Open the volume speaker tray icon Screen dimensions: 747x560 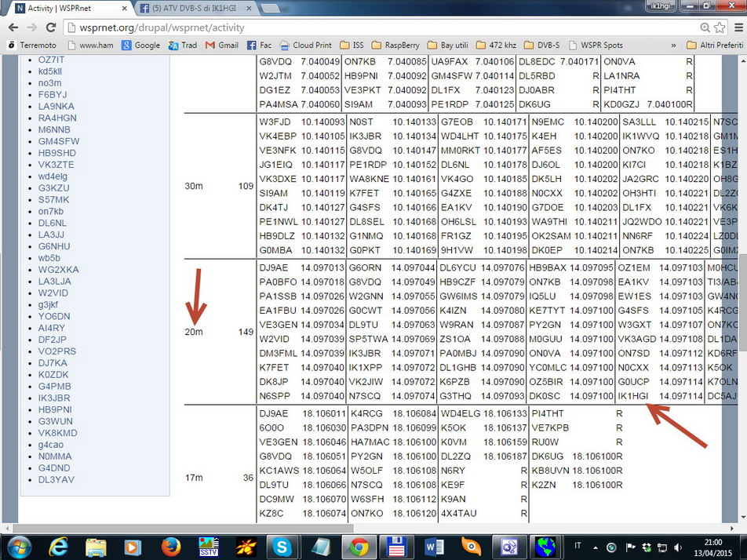point(677,547)
